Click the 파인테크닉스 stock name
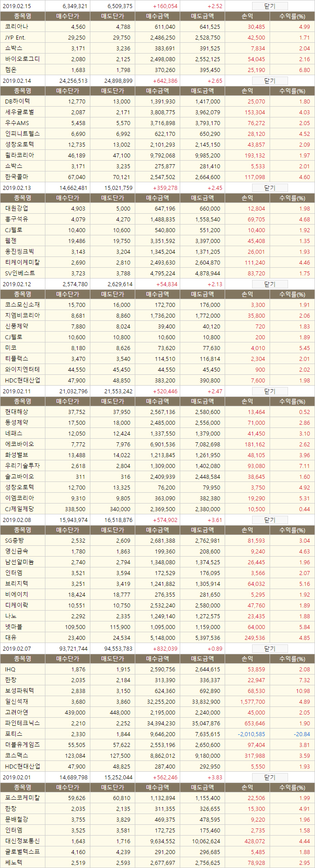The height and width of the screenshot is (868, 315). 22,723
